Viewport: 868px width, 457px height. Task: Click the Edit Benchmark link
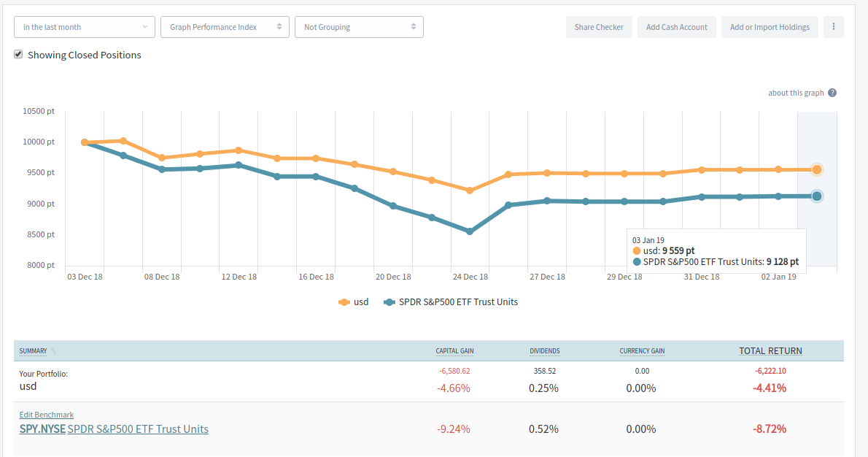(x=46, y=415)
